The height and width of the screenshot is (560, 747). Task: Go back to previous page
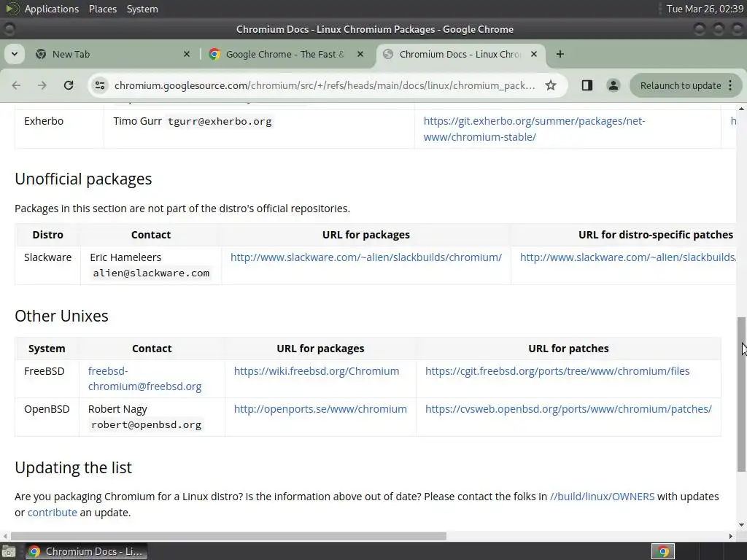(16, 85)
